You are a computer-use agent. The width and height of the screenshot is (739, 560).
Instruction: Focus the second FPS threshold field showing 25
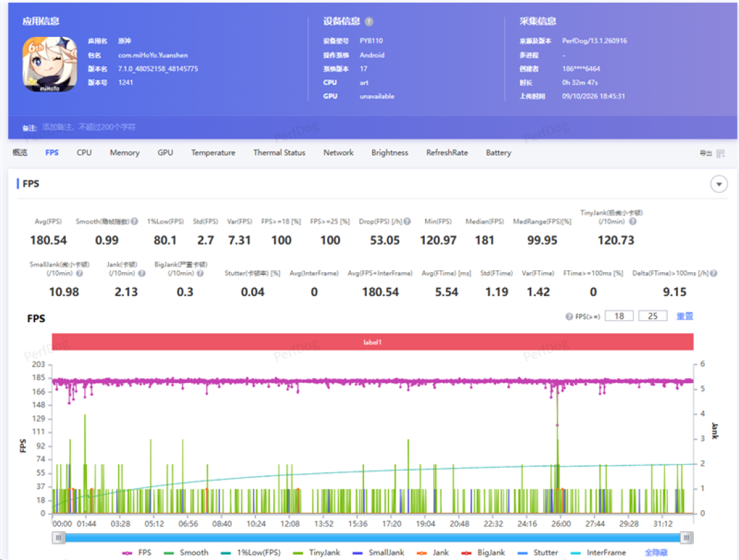point(653,316)
